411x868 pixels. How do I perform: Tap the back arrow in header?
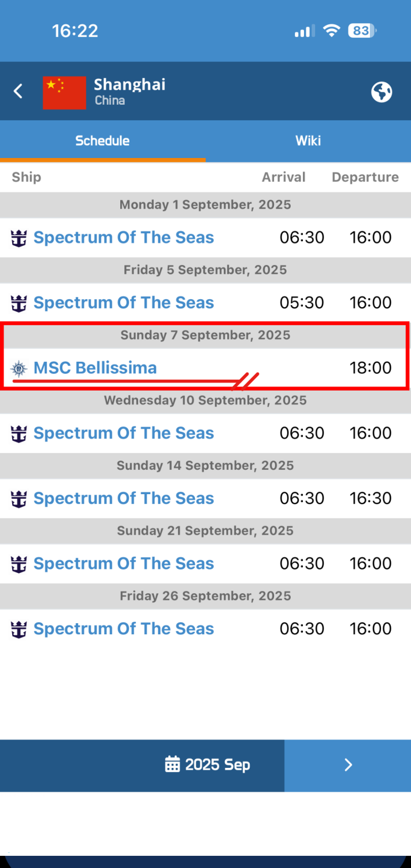(x=18, y=91)
